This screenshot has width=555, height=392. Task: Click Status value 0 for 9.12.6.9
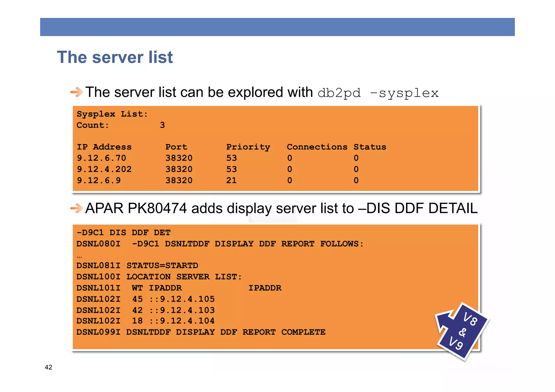356,180
